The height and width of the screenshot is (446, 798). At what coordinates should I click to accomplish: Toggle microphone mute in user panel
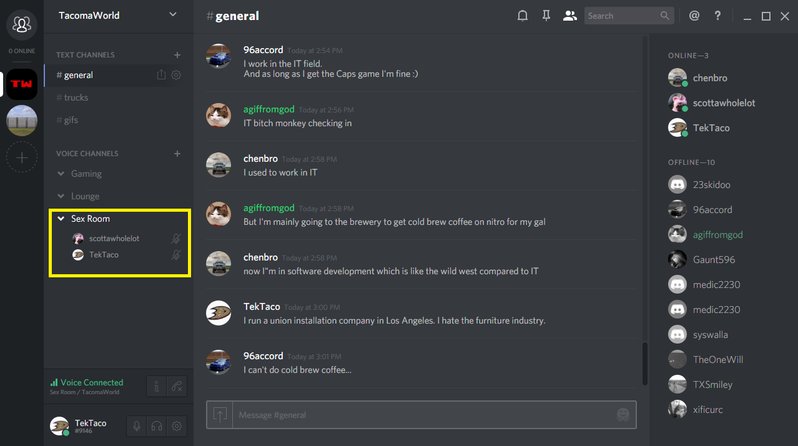(x=136, y=426)
